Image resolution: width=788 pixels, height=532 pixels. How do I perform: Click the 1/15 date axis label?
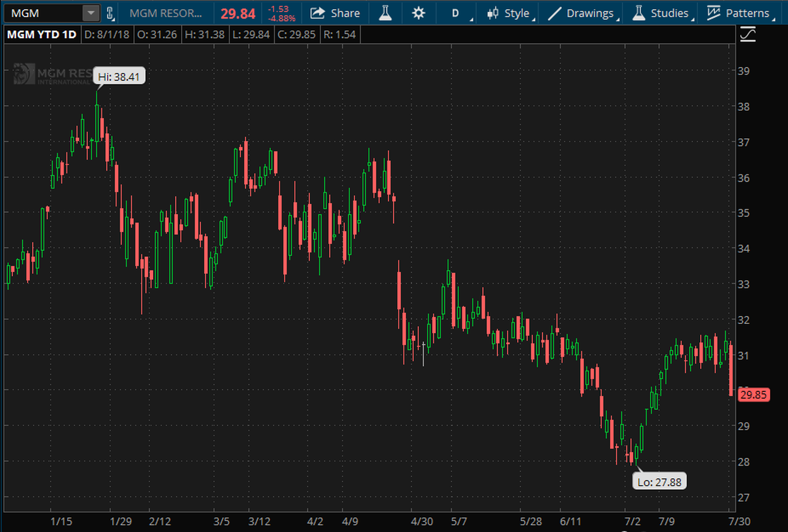click(x=61, y=521)
